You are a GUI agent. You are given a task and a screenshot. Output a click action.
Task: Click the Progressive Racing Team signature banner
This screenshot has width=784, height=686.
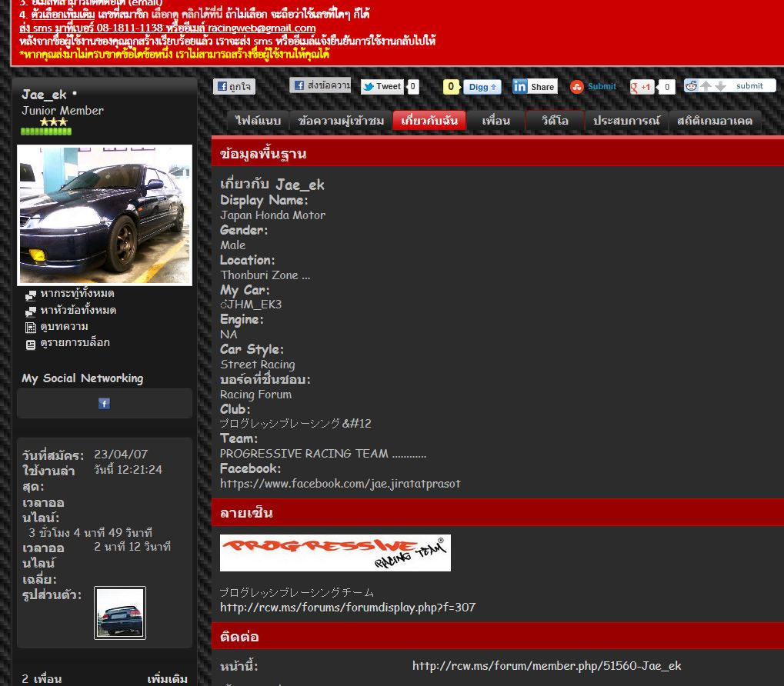(x=335, y=553)
